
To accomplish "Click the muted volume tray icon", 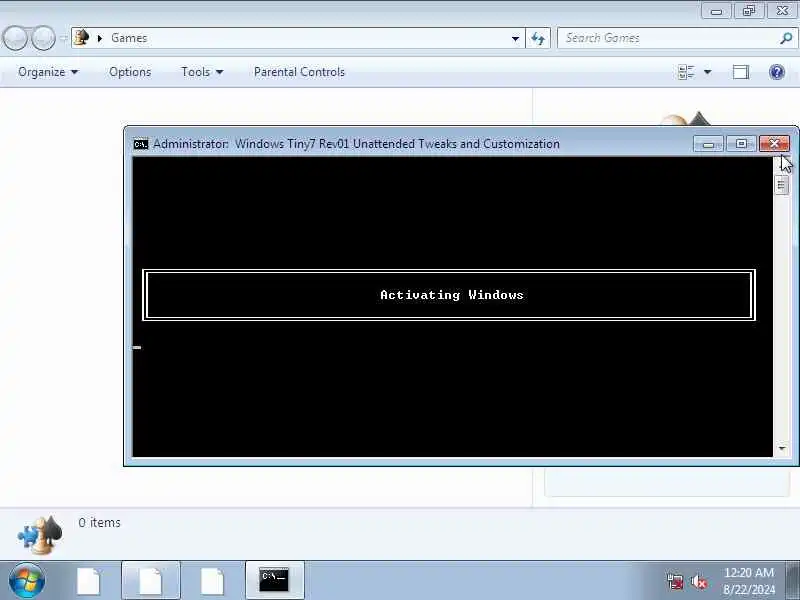I will (x=698, y=581).
